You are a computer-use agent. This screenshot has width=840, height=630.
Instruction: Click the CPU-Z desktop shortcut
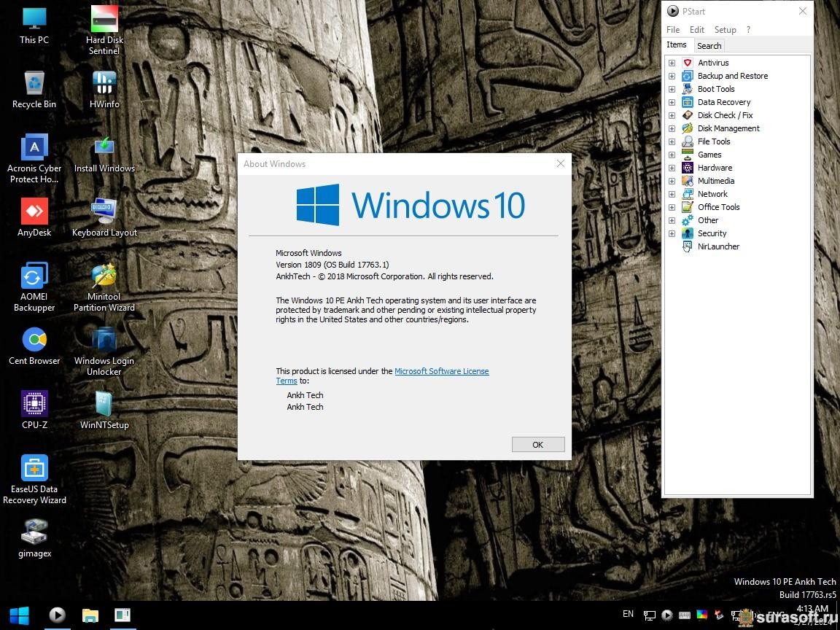34,411
